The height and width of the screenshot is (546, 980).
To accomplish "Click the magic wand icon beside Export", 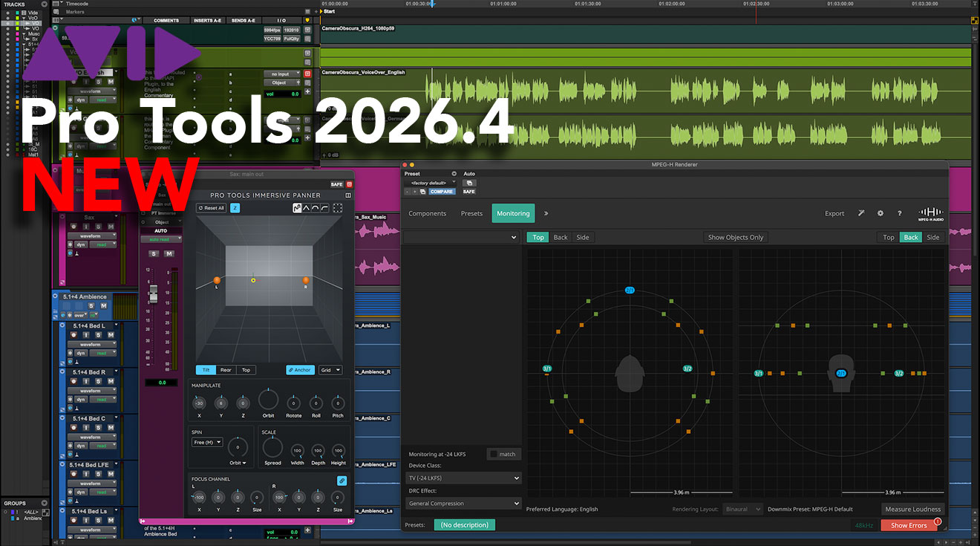I will [860, 213].
